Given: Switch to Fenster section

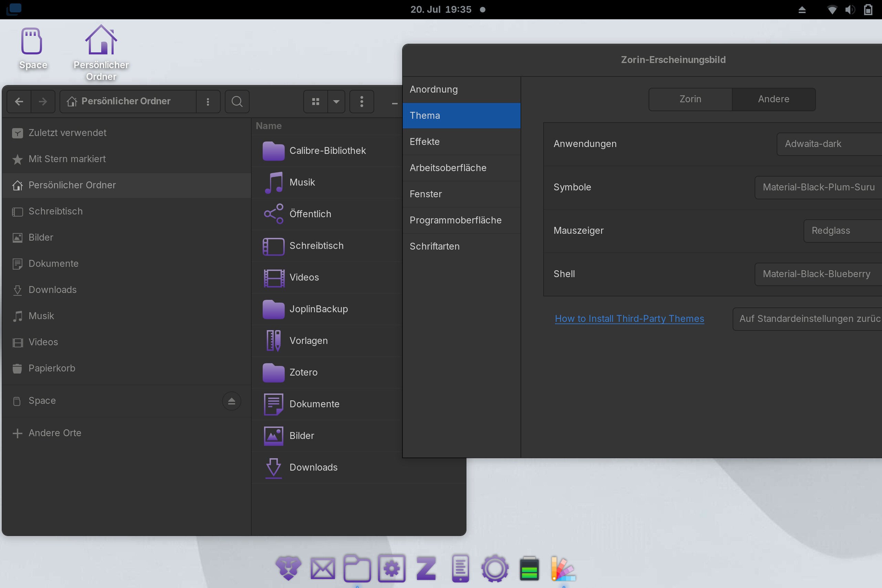Looking at the screenshot, I should click(461, 194).
